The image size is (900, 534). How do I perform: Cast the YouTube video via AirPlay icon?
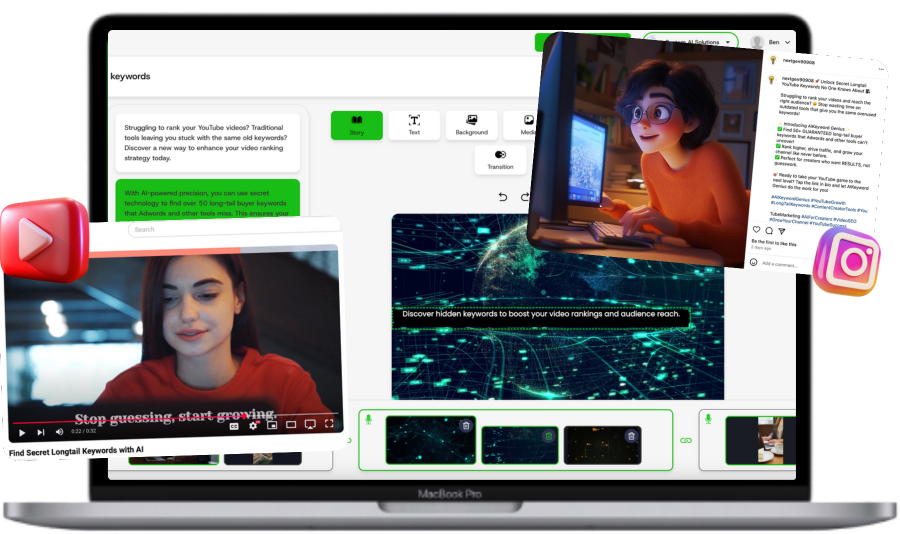coord(310,424)
